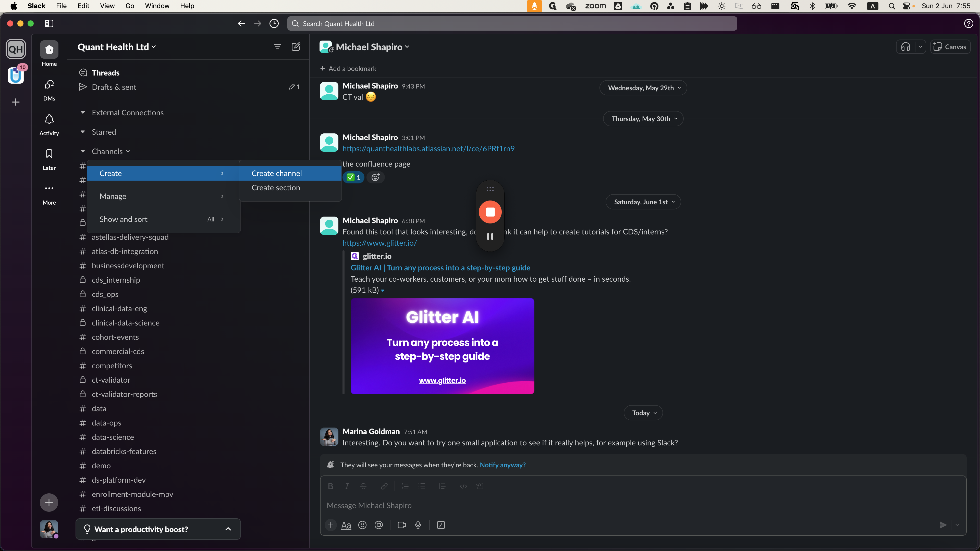Image resolution: width=980 pixels, height=551 pixels.
Task: Open the Wednesday, May 29th date dropdown
Action: [643, 88]
